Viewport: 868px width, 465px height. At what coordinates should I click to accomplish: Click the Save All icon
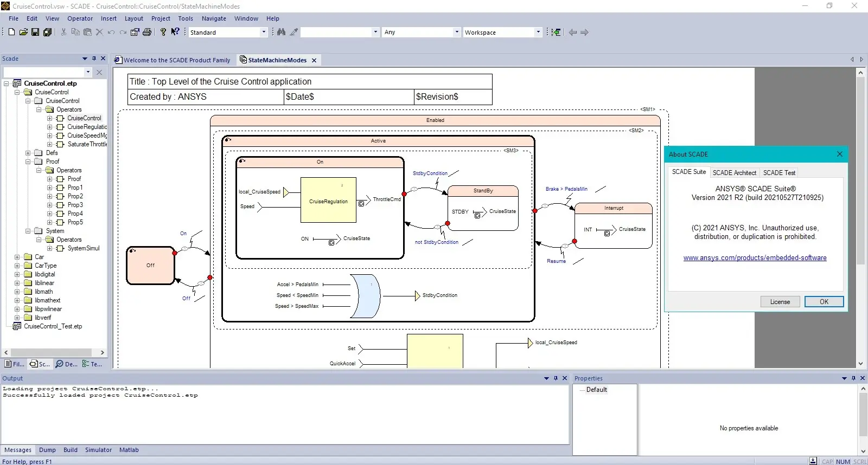click(x=47, y=32)
